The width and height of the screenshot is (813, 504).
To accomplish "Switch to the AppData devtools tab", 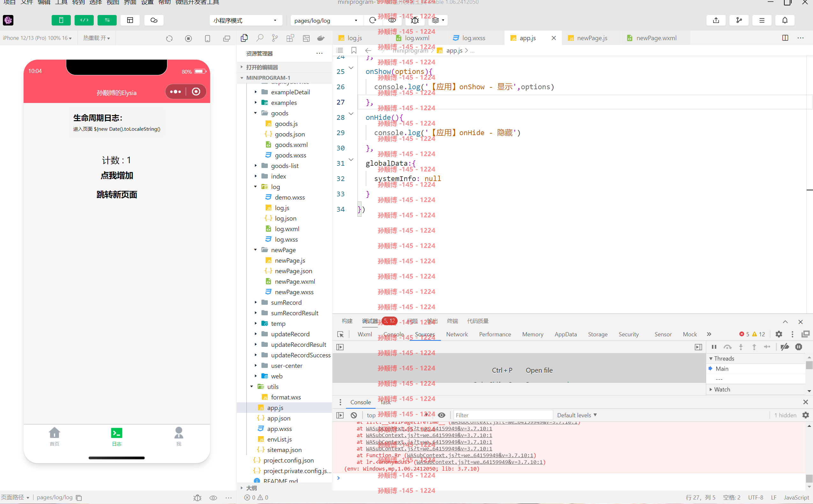I will 565,334.
